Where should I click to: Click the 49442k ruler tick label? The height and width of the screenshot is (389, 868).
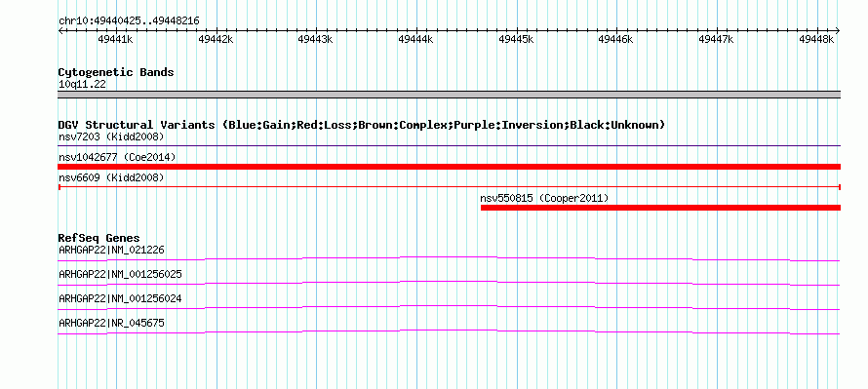tap(216, 39)
